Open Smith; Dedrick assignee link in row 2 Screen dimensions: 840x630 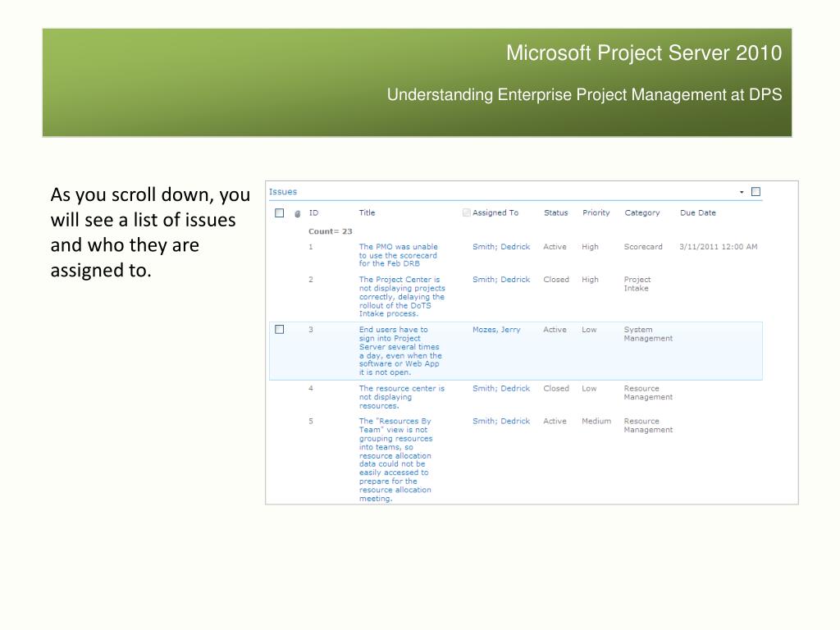click(x=501, y=280)
